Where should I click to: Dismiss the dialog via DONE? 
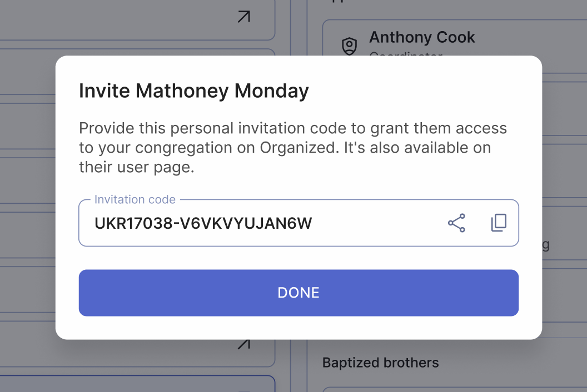click(299, 293)
